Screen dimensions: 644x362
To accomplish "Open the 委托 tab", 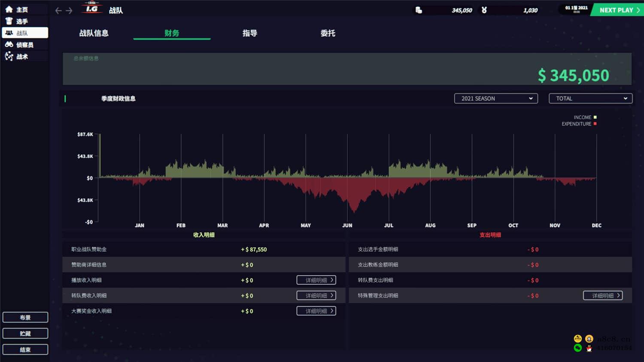I will click(328, 33).
